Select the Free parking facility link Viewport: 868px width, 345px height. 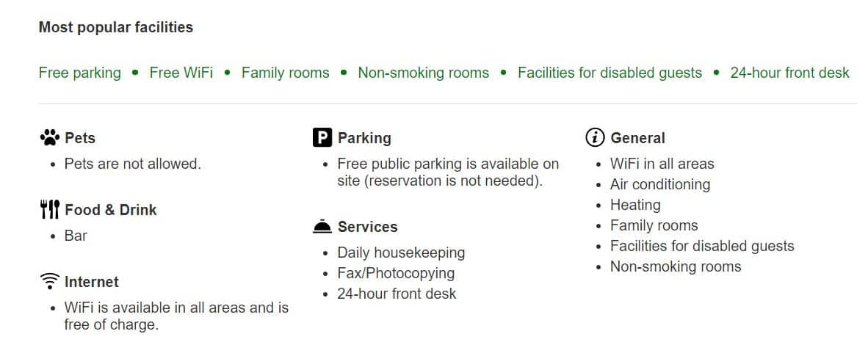[80, 73]
